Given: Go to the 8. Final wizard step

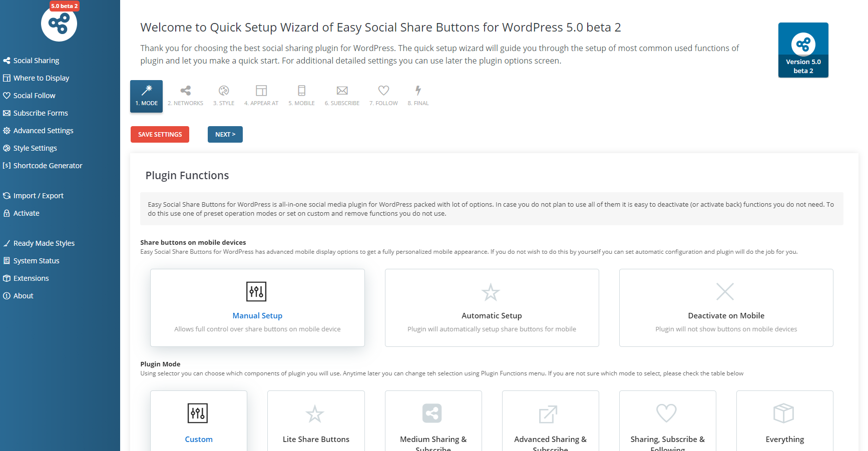Looking at the screenshot, I should (418, 96).
